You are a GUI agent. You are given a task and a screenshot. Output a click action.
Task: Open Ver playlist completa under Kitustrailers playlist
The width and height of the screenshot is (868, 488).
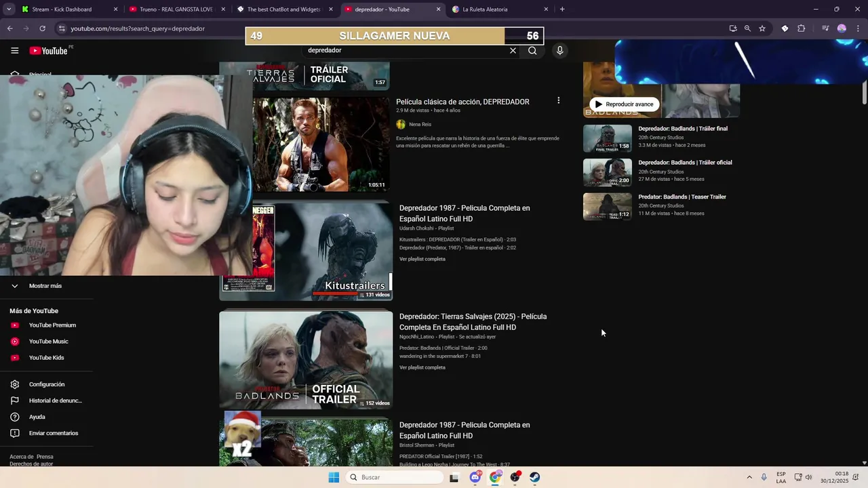422,259
